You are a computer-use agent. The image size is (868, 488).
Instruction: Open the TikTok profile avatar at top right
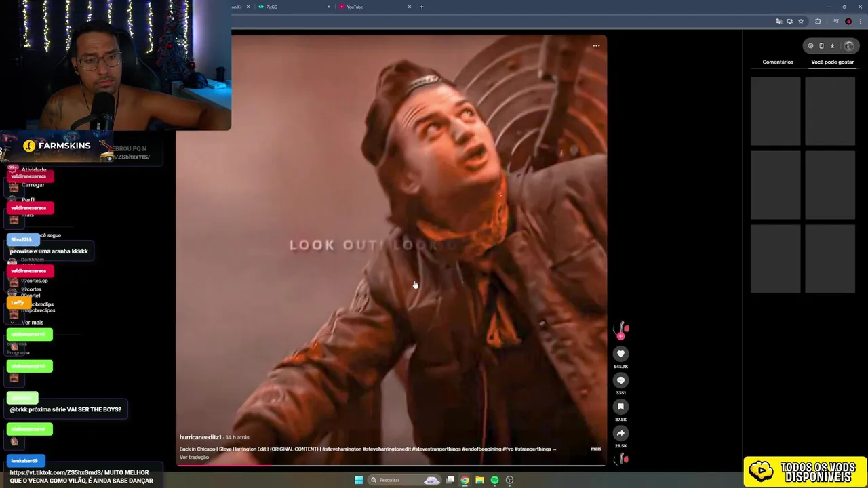point(849,46)
